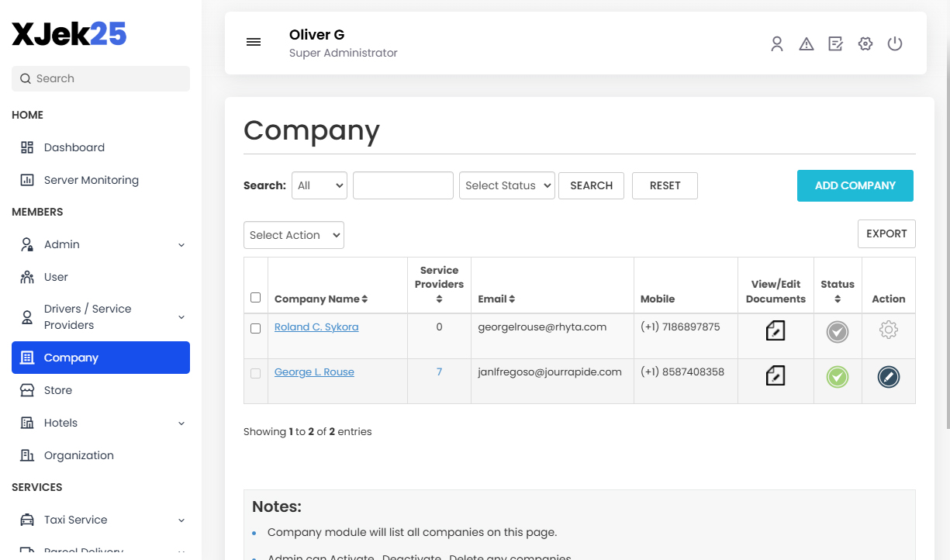Check the select-all checkbox in table header

tap(255, 297)
